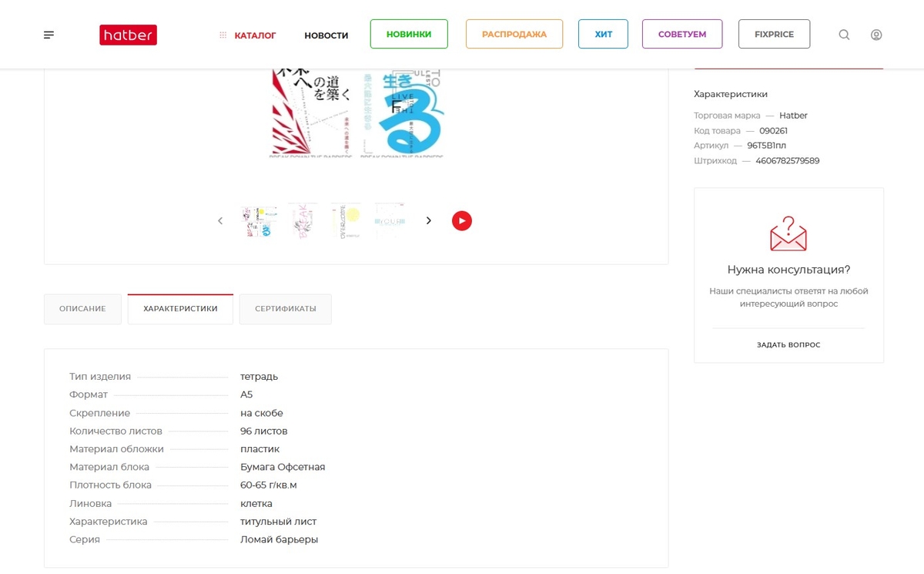Open the FixPrice category
The height and width of the screenshot is (574, 924).
tap(774, 34)
